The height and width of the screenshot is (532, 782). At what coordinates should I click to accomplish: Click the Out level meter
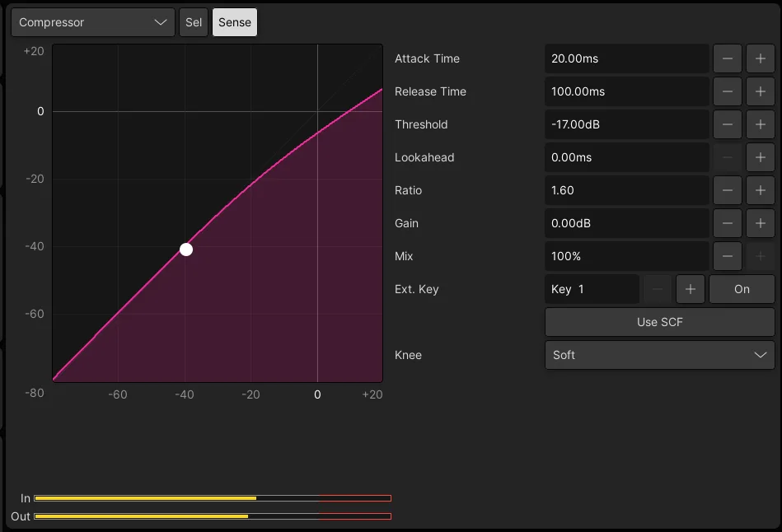tap(213, 516)
